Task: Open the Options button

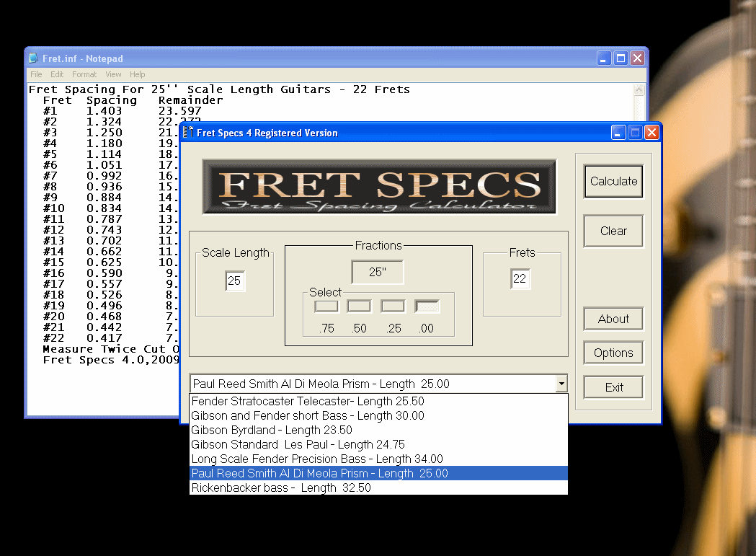Action: click(613, 353)
